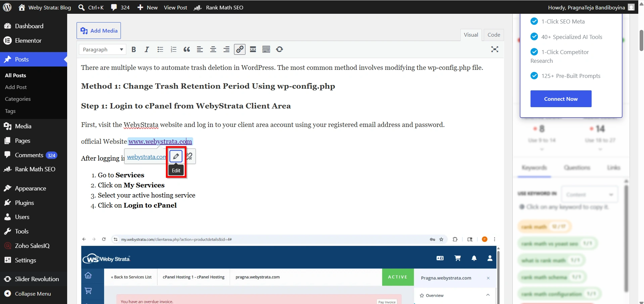Apply blockquote formatting
644x304 pixels.
187,49
